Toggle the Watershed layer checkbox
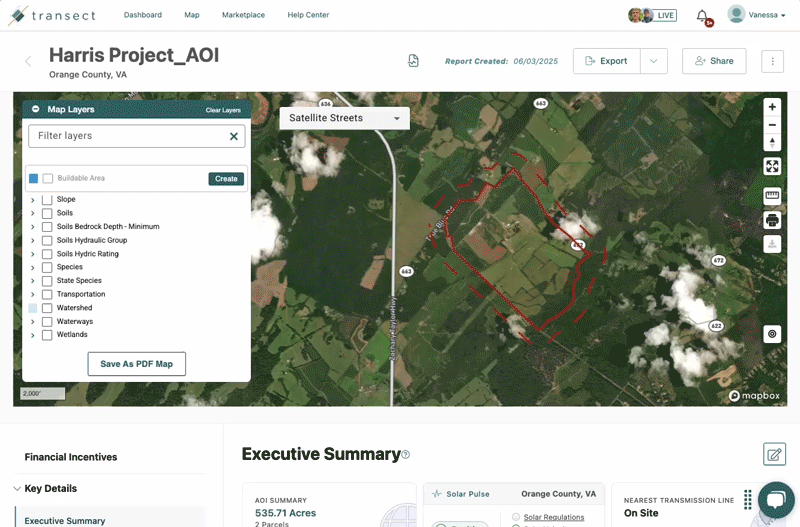 (47, 308)
